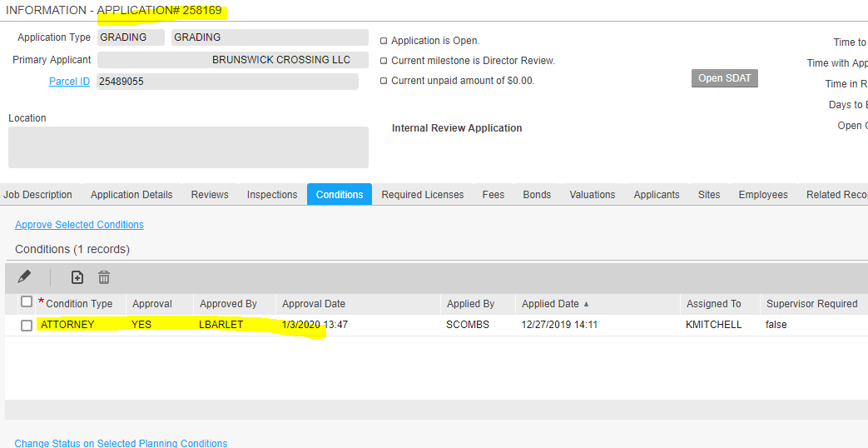
Task: Switch to the Application Details tab
Action: click(x=131, y=195)
